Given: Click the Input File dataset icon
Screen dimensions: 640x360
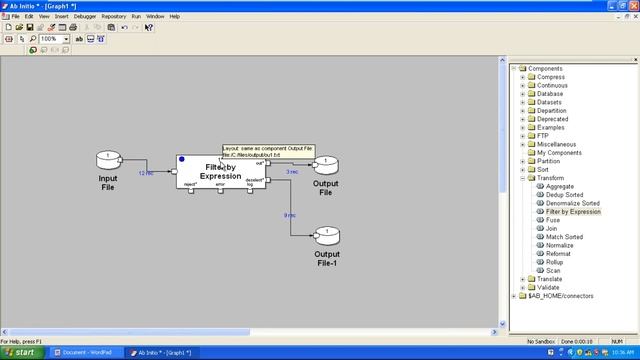Looking at the screenshot, I should (x=108, y=160).
